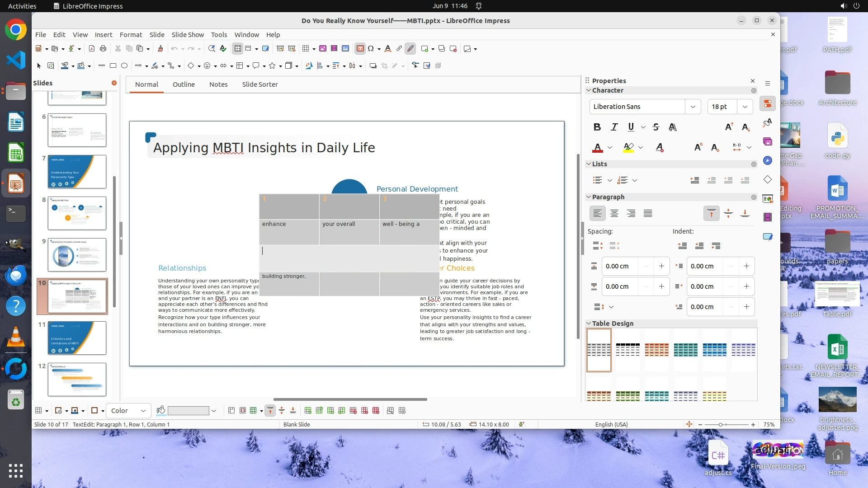Toggle Display Grid in toolbar
Image resolution: width=868 pixels, height=488 pixels.
click(237, 49)
